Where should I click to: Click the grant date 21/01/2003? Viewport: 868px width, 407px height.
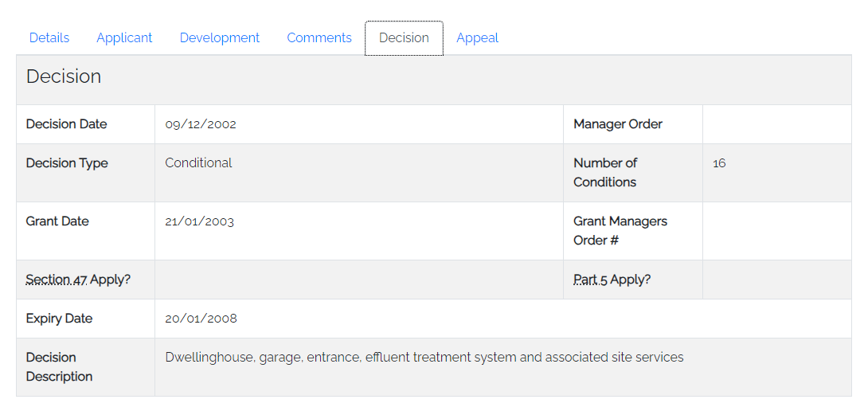(x=200, y=221)
